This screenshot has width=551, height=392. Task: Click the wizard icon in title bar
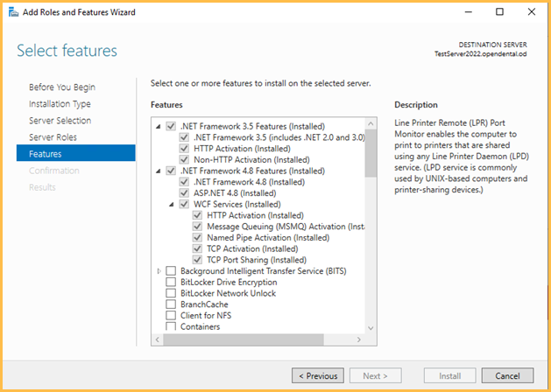click(x=11, y=12)
